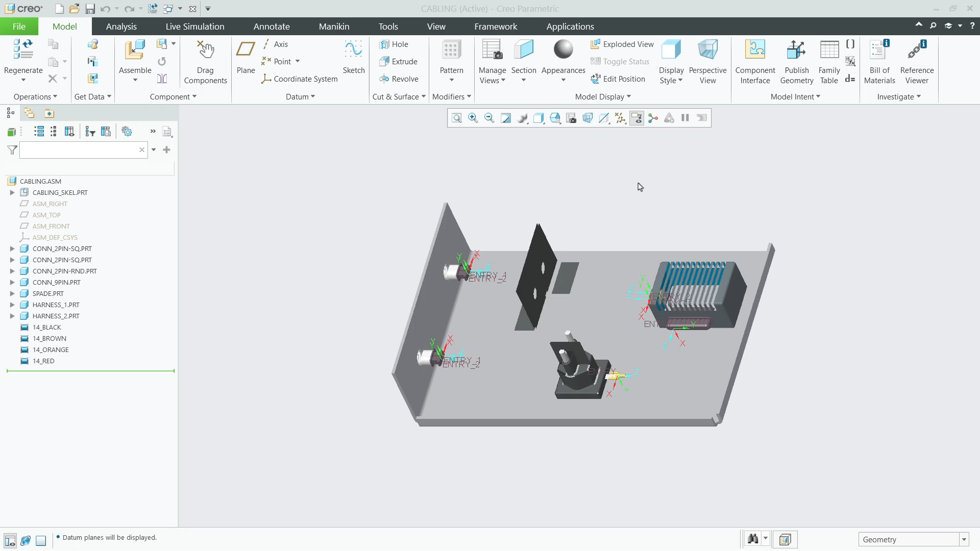Open the Operations group dropdown
Viewport: 980px width, 551px height.
pos(35,97)
